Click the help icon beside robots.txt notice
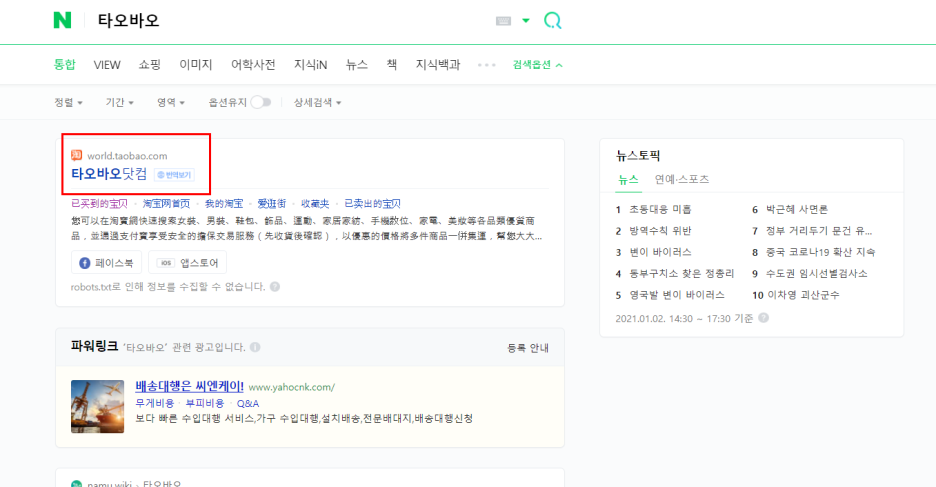Image resolution: width=936 pixels, height=487 pixels. click(x=275, y=286)
